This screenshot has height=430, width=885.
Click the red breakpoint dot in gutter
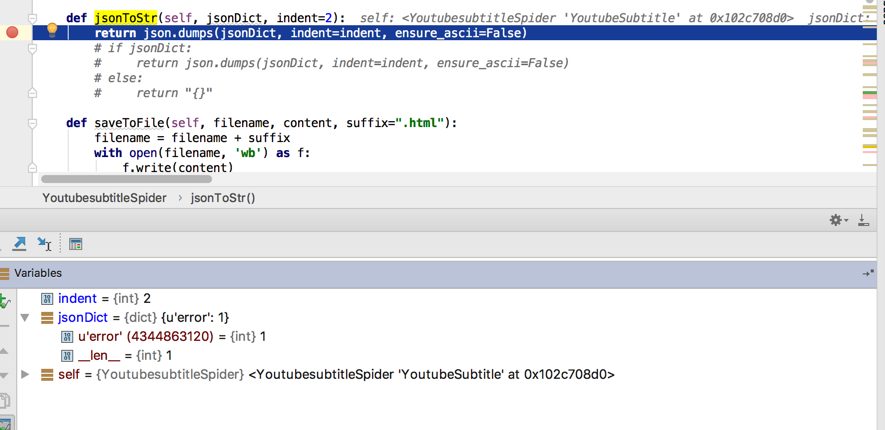pyautogui.click(x=12, y=32)
